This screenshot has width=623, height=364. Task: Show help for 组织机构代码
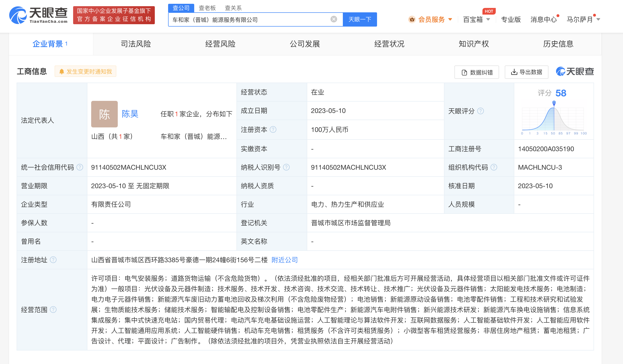click(x=494, y=167)
